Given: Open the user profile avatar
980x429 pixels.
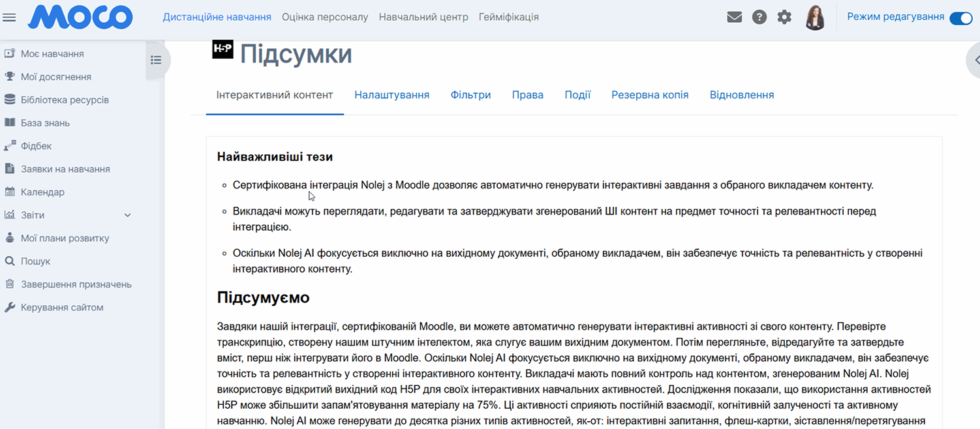Looking at the screenshot, I should tap(815, 18).
